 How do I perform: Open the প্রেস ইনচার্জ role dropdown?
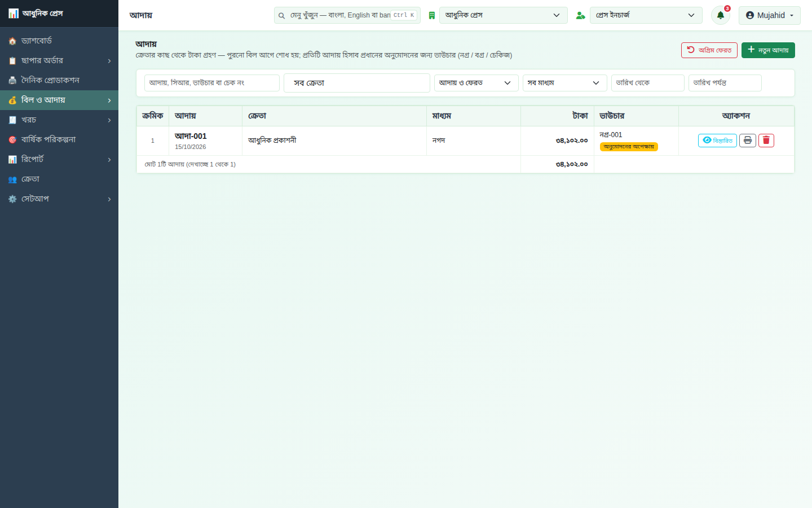pos(646,15)
